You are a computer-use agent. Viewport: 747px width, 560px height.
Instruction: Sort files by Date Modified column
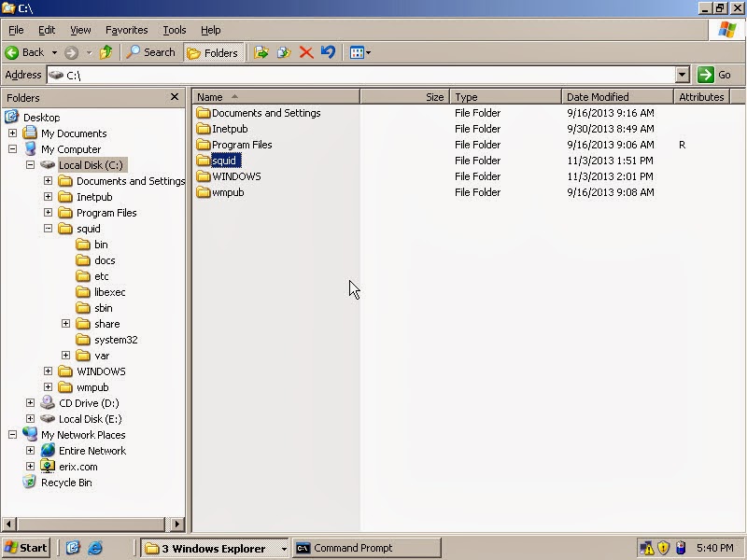point(617,97)
